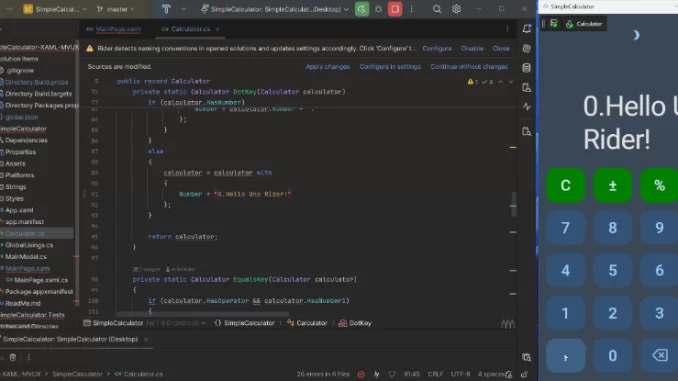Toggle the plus-minus sign button

(x=612, y=186)
